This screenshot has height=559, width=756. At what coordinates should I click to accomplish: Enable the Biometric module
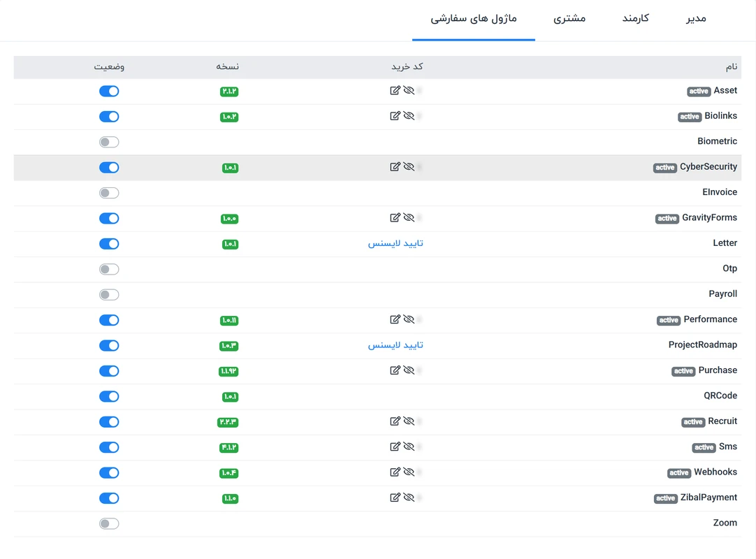pyautogui.click(x=109, y=142)
